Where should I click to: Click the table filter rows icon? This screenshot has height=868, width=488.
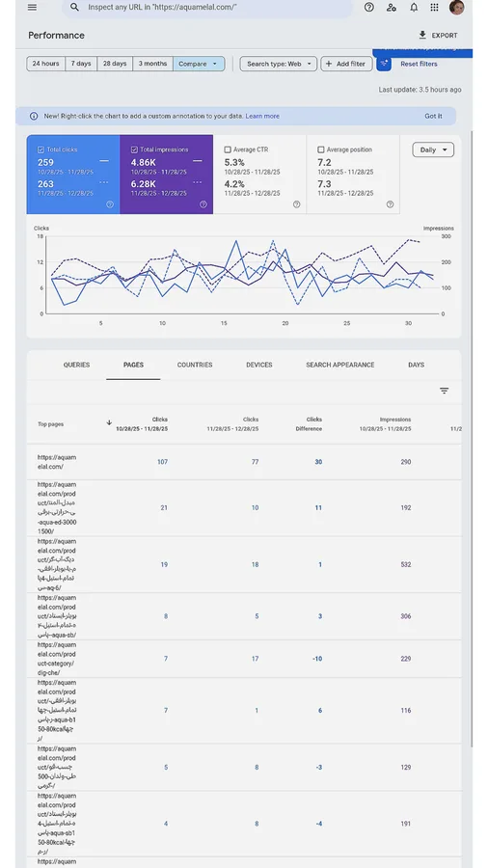click(x=444, y=391)
